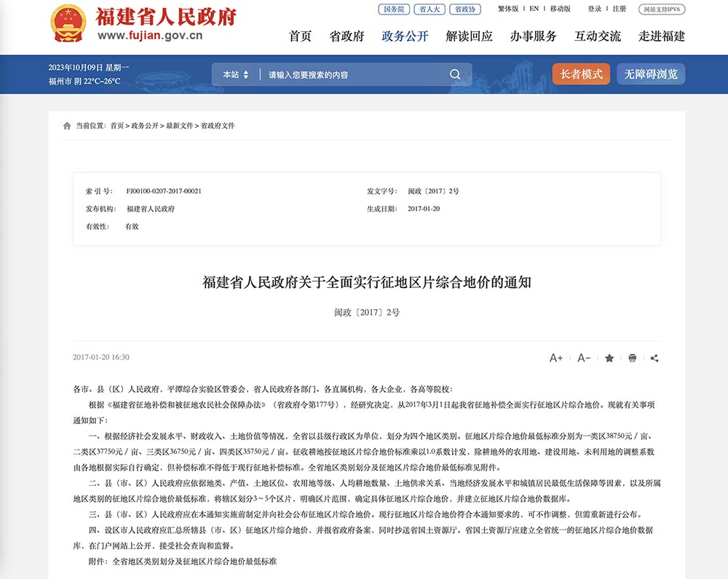Click breadcrumb link 政务公开
The image size is (728, 579).
(x=145, y=126)
